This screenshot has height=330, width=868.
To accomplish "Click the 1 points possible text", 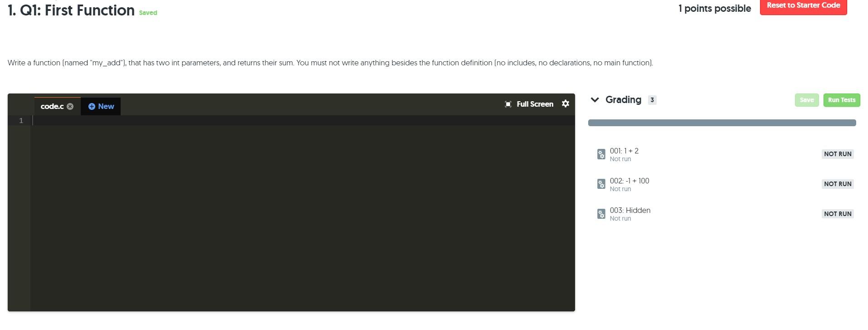I will 715,9.
